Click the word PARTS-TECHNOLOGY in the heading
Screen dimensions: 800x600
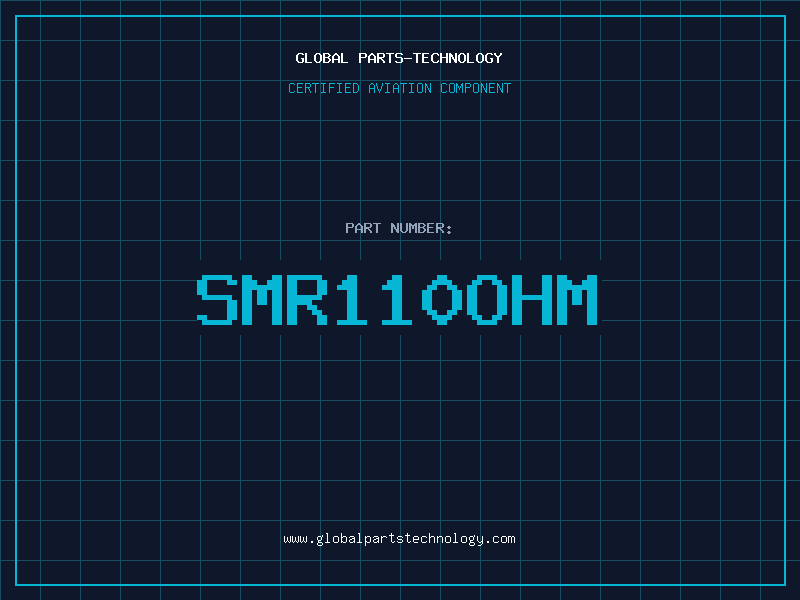[x=431, y=58]
